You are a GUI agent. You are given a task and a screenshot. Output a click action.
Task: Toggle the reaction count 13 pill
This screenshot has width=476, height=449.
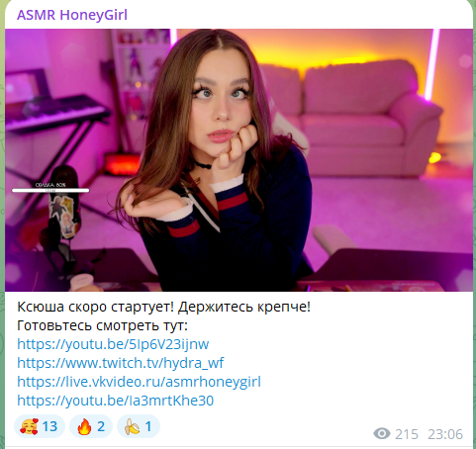[40, 426]
